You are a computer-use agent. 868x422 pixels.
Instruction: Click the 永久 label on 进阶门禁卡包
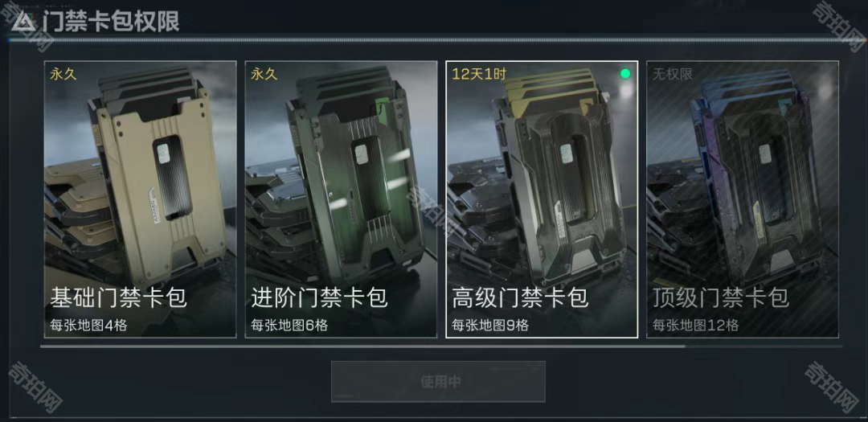264,74
